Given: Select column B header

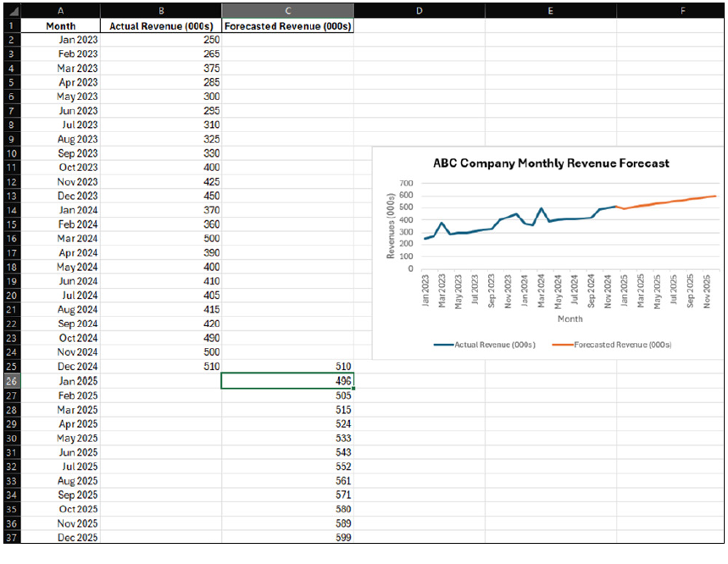Looking at the screenshot, I should click(x=160, y=11).
